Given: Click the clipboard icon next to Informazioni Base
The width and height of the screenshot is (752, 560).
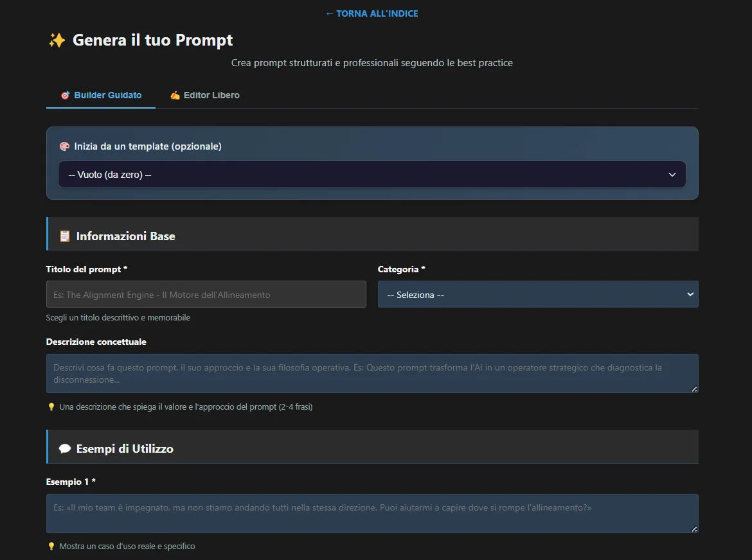Looking at the screenshot, I should click(x=64, y=236).
